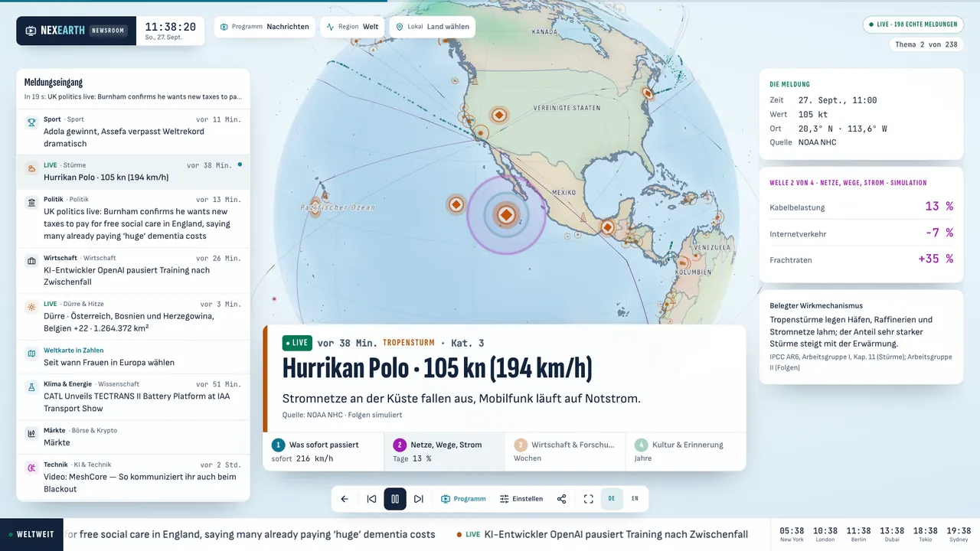The height and width of the screenshot is (551, 980).
Task: Skip to the previous story
Action: tap(371, 499)
